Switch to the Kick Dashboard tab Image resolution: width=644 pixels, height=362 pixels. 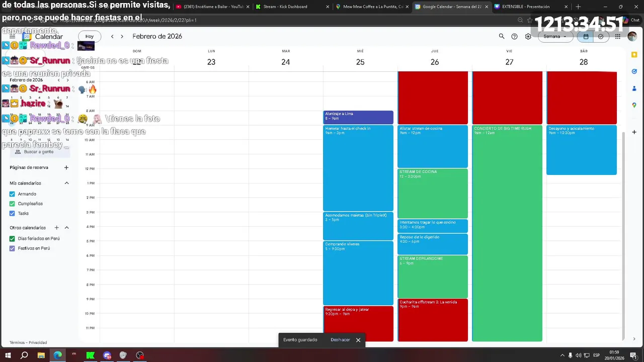pos(292,7)
